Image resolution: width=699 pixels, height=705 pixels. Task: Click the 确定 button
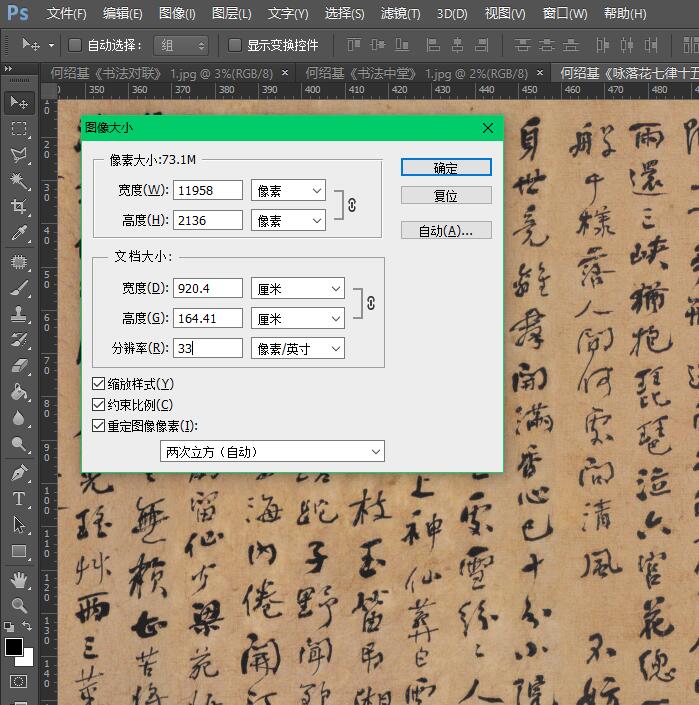[x=446, y=168]
